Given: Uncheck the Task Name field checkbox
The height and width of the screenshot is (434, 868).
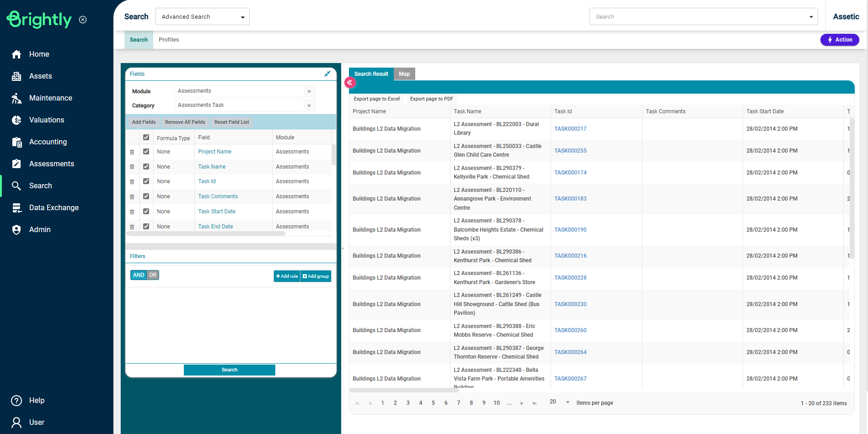Looking at the screenshot, I should click(146, 167).
